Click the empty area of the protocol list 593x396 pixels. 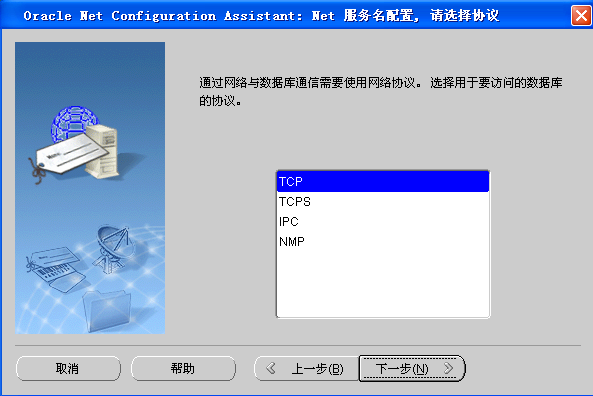coord(383,284)
